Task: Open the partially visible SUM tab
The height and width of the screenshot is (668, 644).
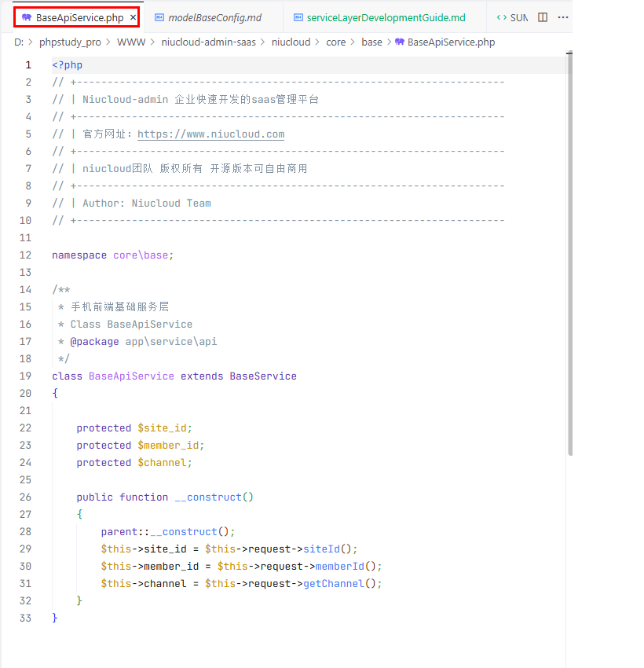Action: click(x=518, y=17)
